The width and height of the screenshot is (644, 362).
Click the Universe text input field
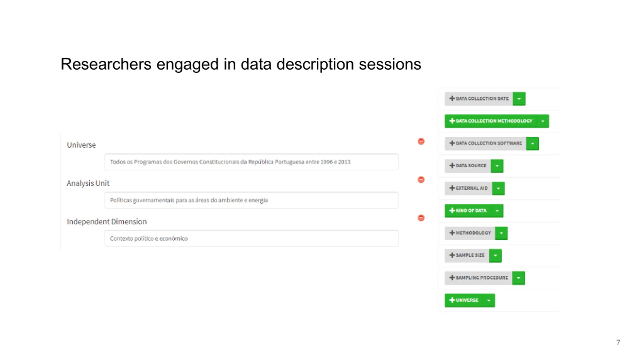click(251, 162)
